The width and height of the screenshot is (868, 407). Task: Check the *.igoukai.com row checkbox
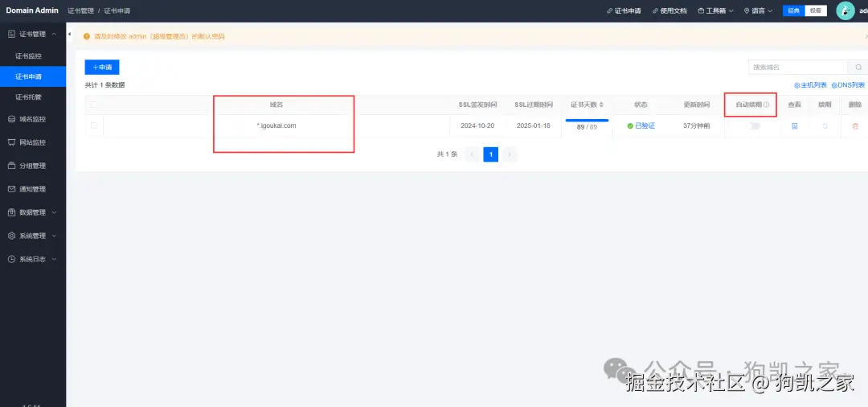click(x=94, y=125)
